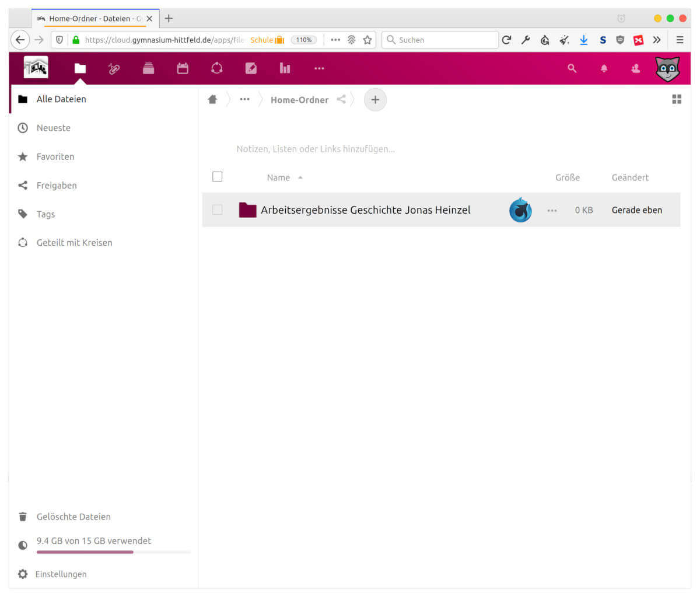Switch to grid view using tiles icon
The height and width of the screenshot is (600, 700).
tap(677, 99)
